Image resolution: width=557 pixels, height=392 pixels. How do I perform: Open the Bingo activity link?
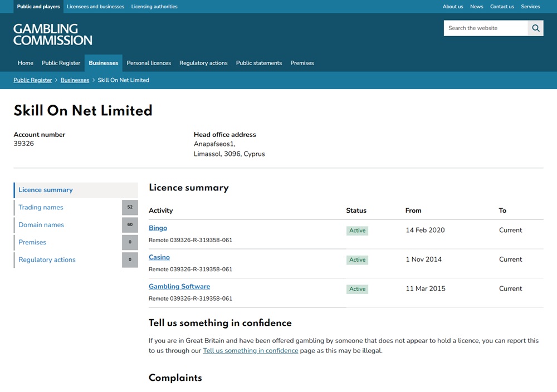coord(158,228)
